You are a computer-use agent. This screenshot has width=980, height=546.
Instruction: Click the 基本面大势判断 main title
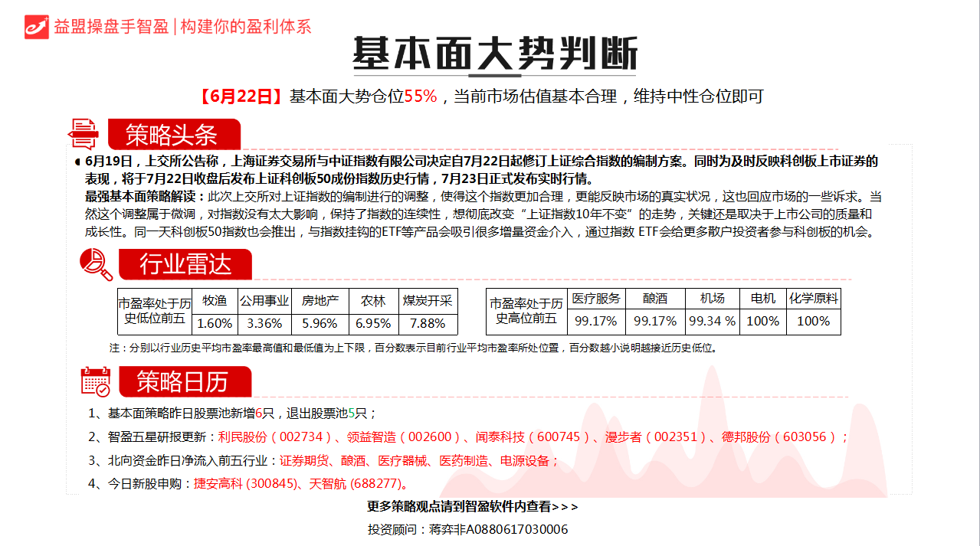[494, 54]
